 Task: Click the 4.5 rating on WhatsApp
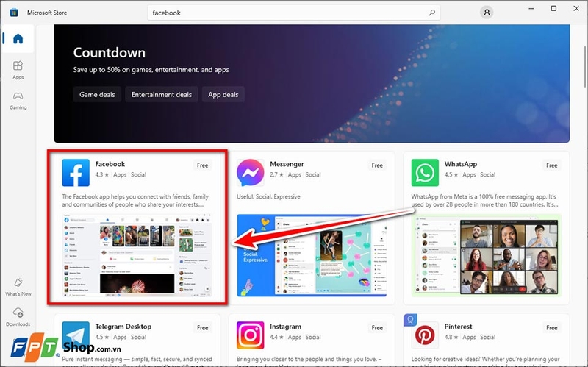(x=451, y=174)
